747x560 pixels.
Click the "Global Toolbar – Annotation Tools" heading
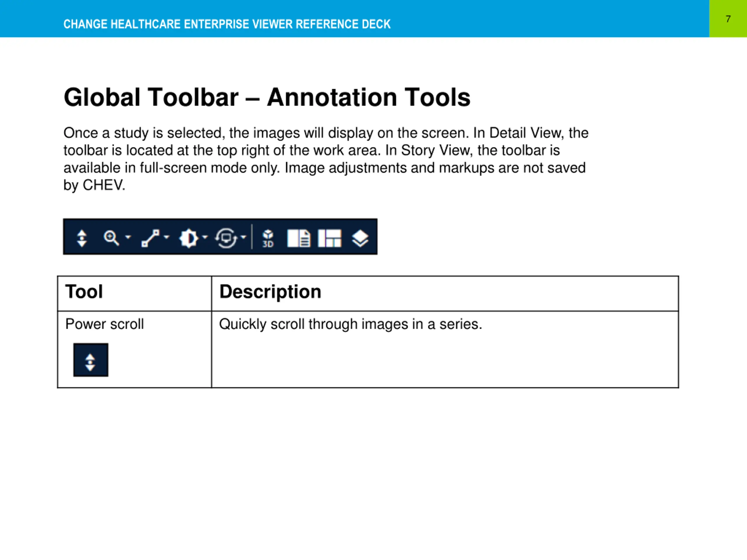[x=267, y=97]
